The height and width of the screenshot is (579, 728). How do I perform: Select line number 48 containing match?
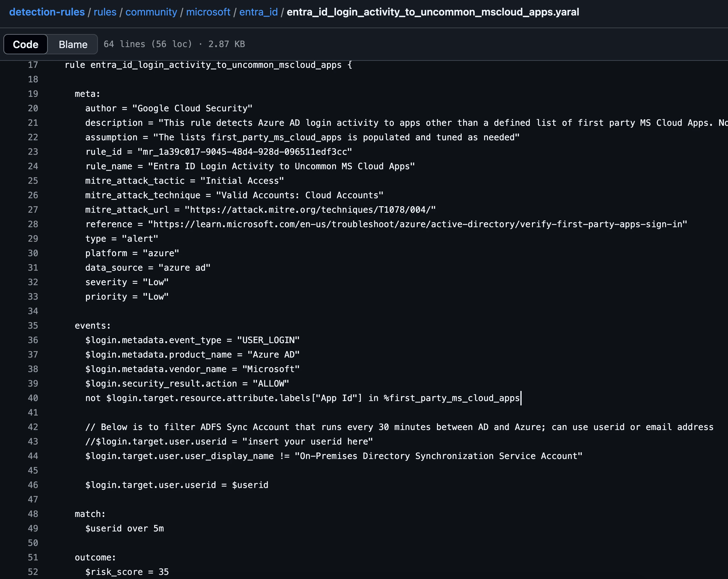33,514
